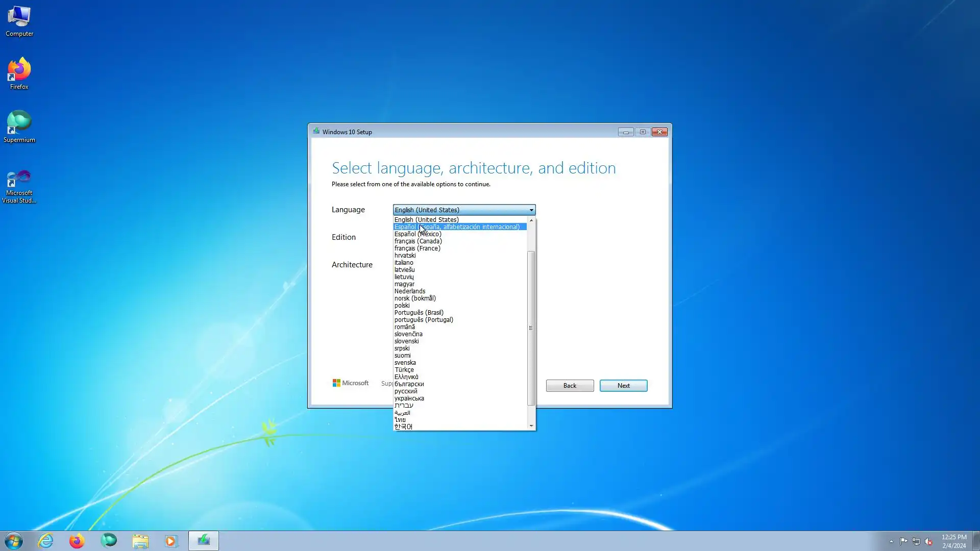The width and height of the screenshot is (980, 551).
Task: Collapse the Language dropdown arrow
Action: point(531,210)
